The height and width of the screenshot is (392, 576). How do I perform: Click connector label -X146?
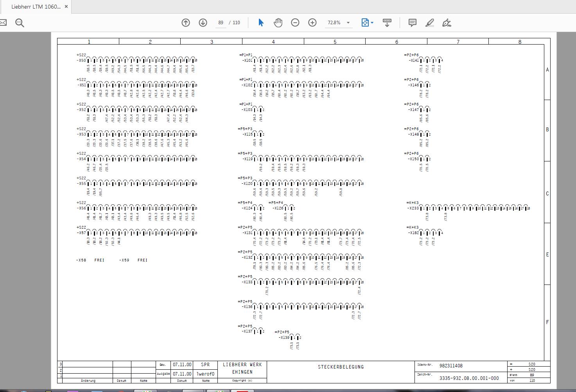413,85
